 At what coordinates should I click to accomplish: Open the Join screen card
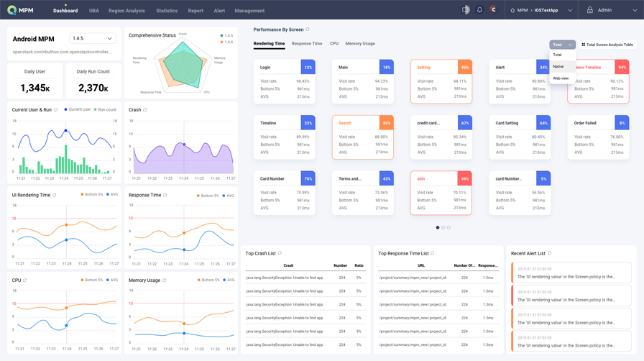pos(441,193)
